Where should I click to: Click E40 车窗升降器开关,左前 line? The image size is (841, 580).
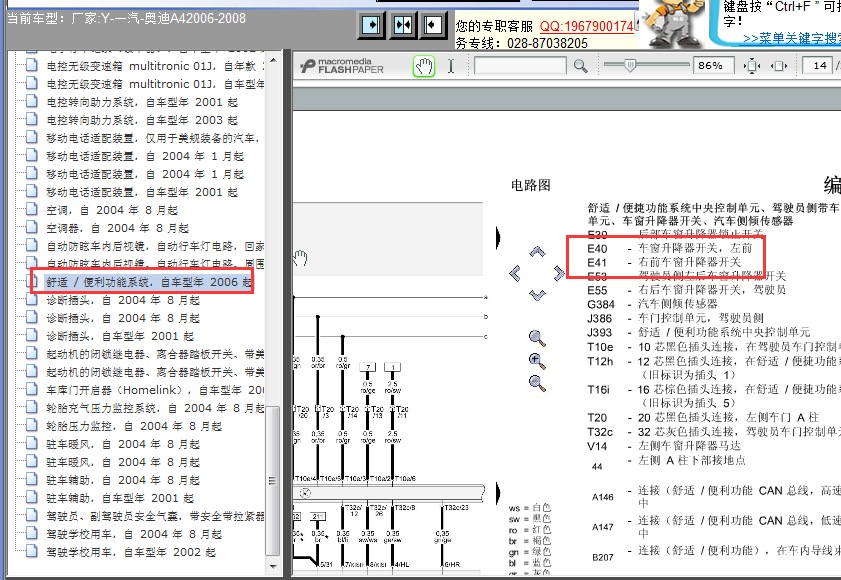tap(670, 248)
